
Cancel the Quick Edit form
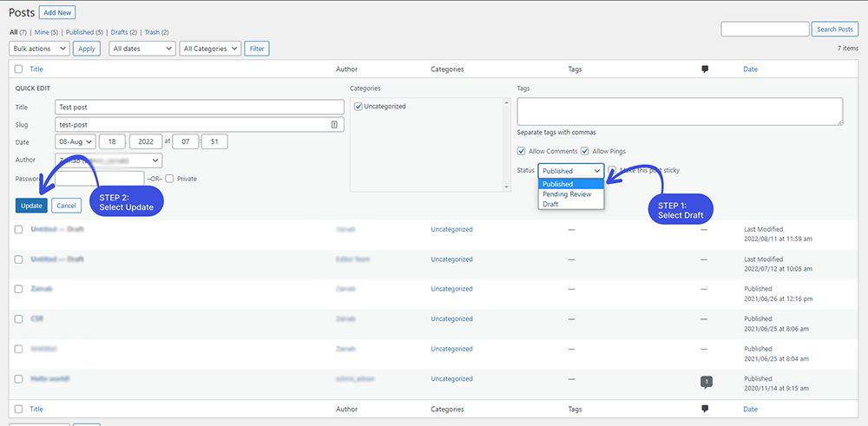pyautogui.click(x=67, y=206)
